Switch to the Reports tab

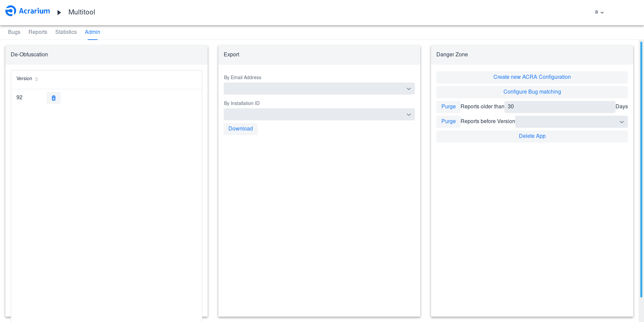click(x=38, y=32)
